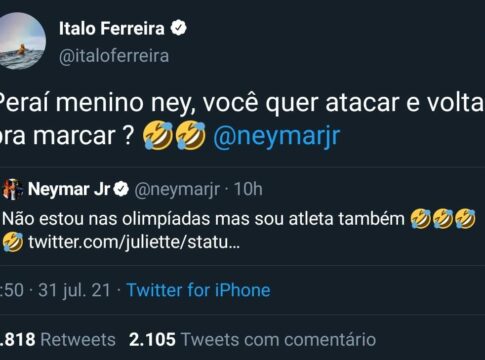Open 2.105 Tweets com comentário
Viewport: 485px width, 360px height.
click(x=252, y=340)
